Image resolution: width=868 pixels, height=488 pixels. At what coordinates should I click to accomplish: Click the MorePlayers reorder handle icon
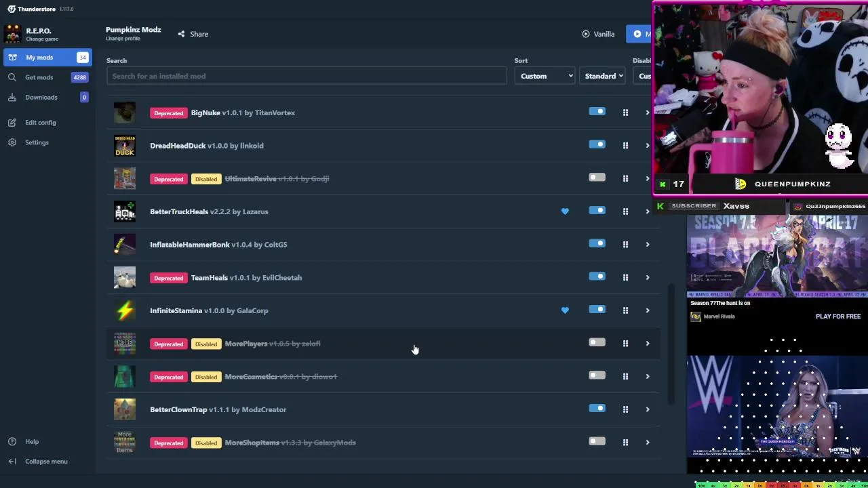pos(625,343)
